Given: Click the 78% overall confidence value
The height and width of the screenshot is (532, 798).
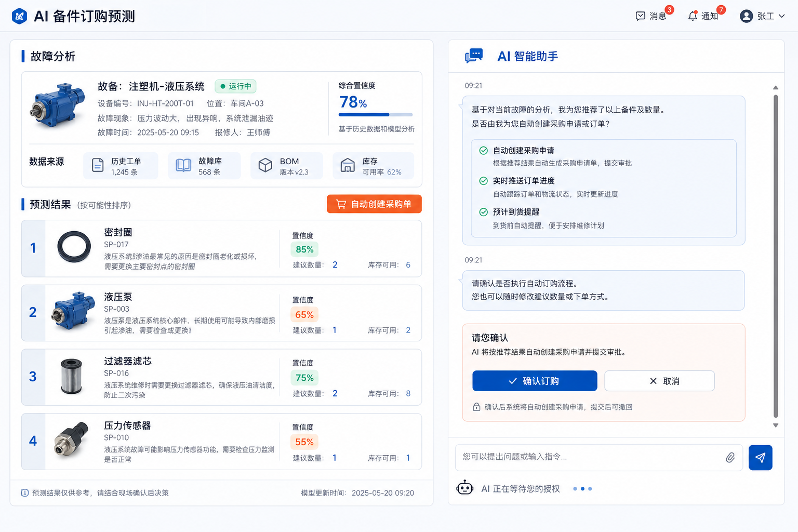Looking at the screenshot, I should pyautogui.click(x=353, y=102).
